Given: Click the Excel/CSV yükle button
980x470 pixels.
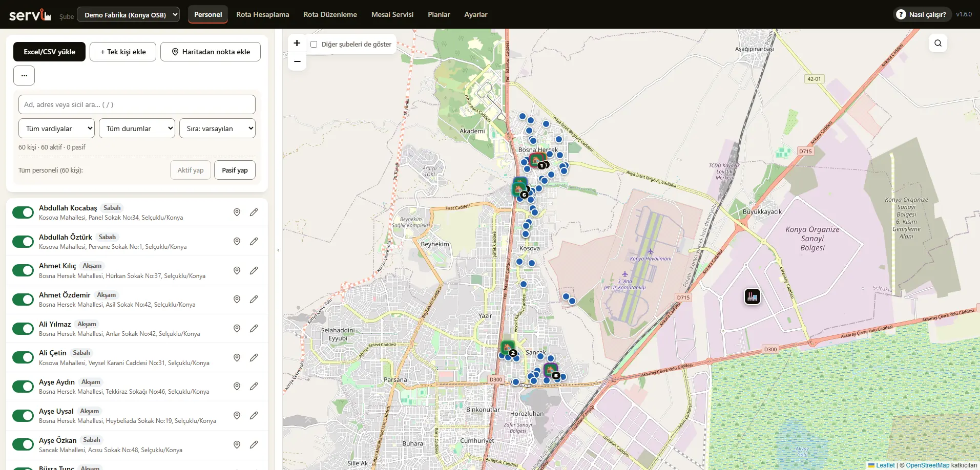Looking at the screenshot, I should [x=49, y=52].
